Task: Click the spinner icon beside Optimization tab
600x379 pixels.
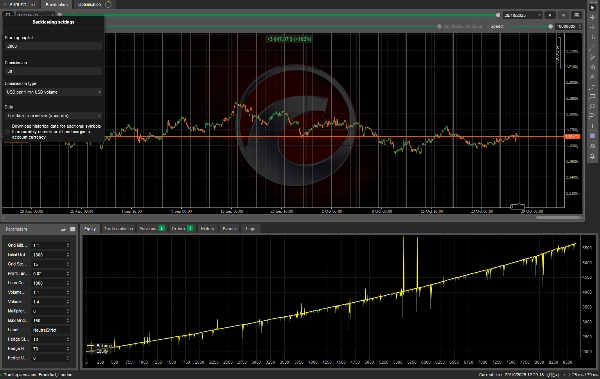Action: click(108, 5)
